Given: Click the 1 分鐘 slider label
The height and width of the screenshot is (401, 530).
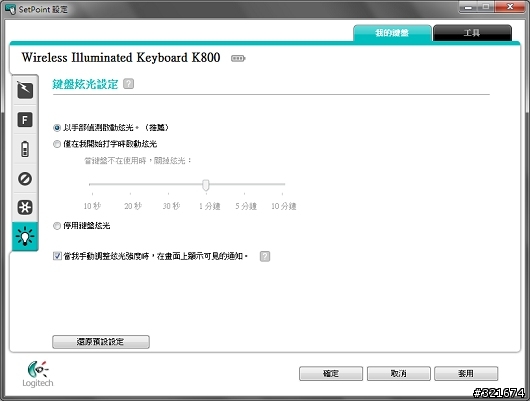Looking at the screenshot, I should (210, 206).
